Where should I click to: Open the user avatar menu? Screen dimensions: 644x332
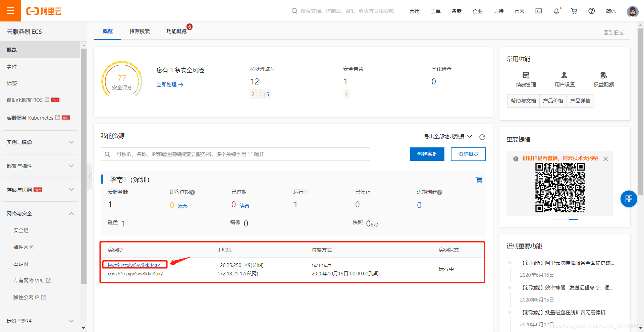point(633,11)
